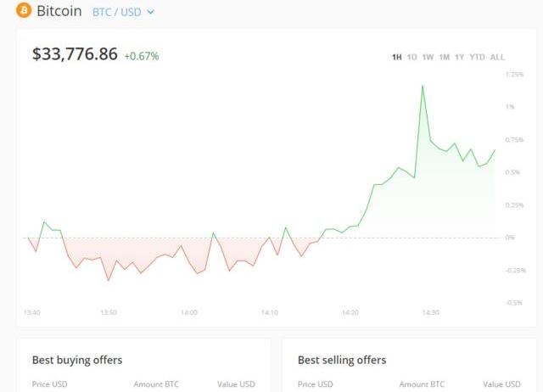Switch chart to the 1W range
Screen dimensions: 543x392
pyautogui.click(x=428, y=58)
